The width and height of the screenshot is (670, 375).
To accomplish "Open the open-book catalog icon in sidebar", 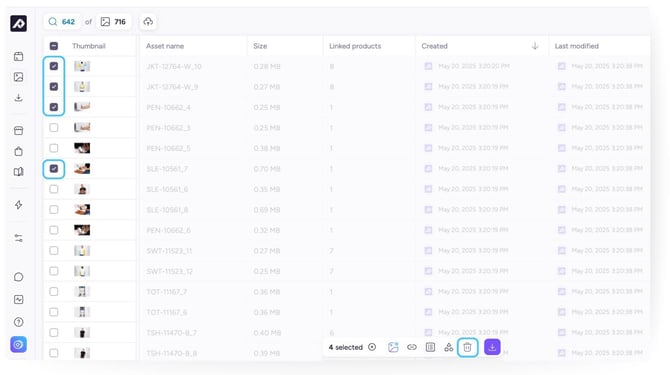I will (18, 172).
